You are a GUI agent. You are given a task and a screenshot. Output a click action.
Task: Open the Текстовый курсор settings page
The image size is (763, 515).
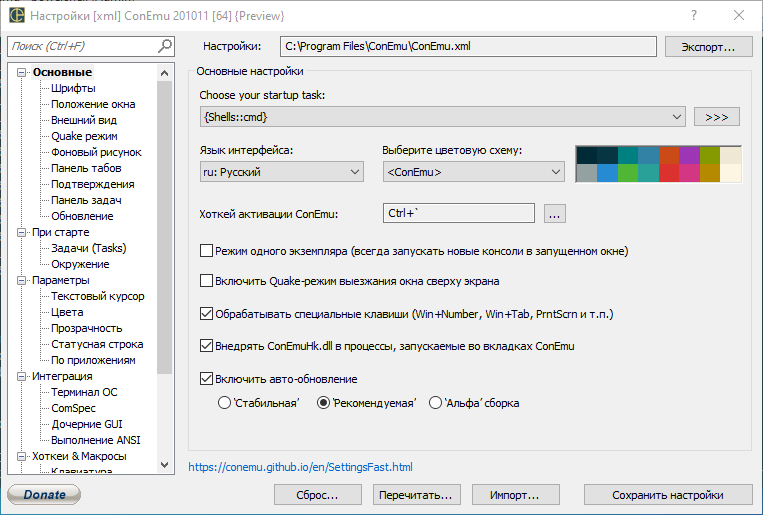(98, 296)
